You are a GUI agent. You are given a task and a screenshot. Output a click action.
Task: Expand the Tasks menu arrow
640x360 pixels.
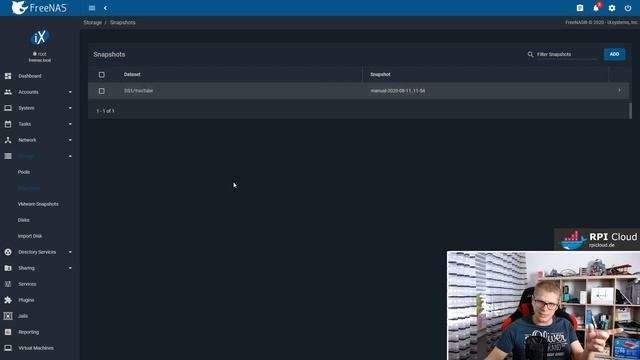70,124
